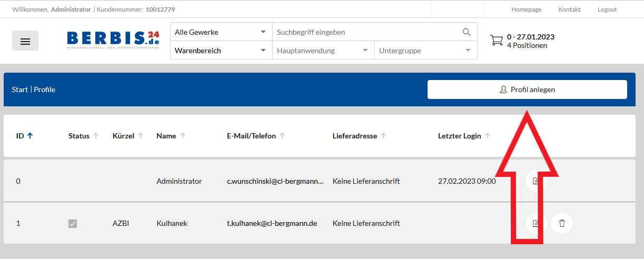Sort by Letzter Login arrow
Viewport: 644px width, 259px height.
pyautogui.click(x=488, y=136)
